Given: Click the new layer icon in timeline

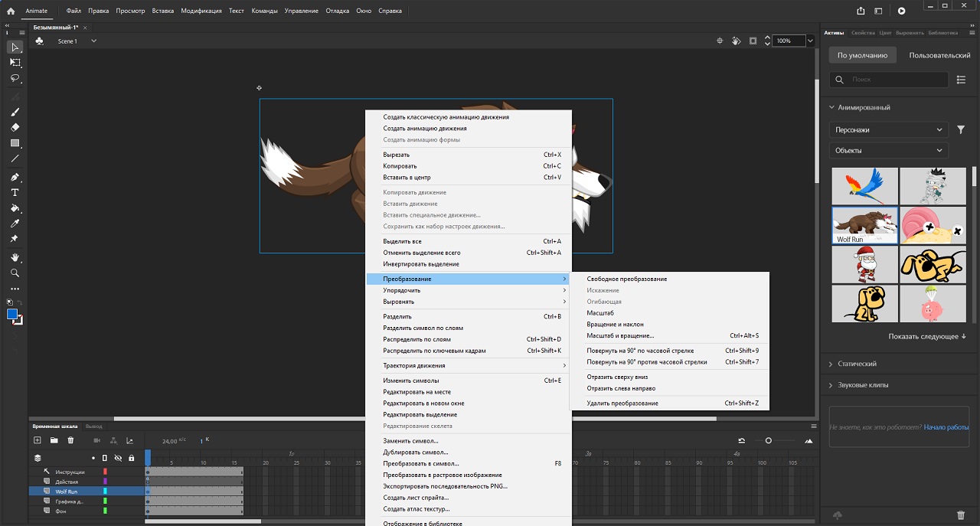Looking at the screenshot, I should pyautogui.click(x=37, y=440).
